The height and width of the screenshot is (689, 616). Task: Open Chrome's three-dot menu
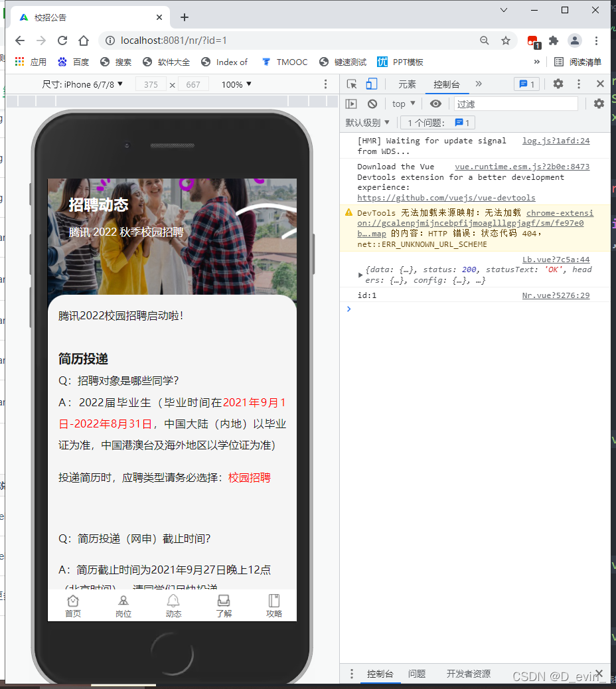(596, 41)
